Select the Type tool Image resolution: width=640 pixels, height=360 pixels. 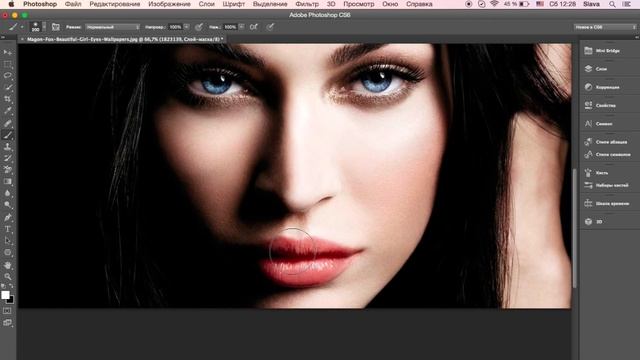[7, 229]
